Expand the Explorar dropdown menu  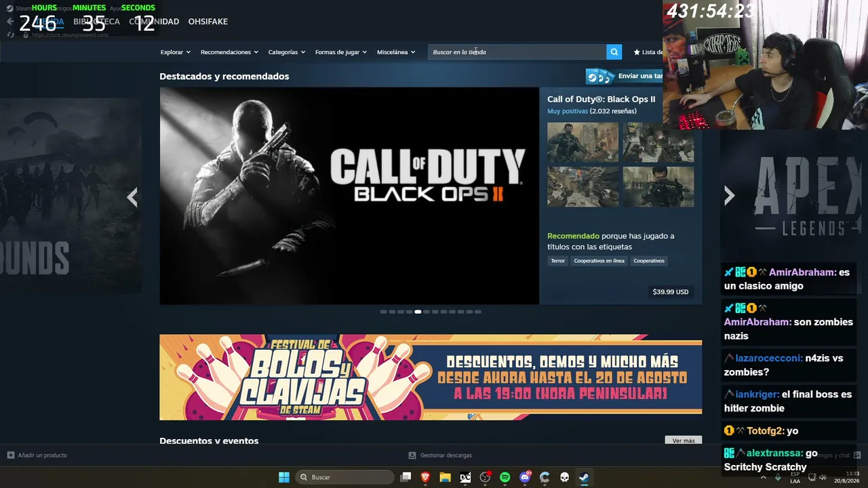click(175, 52)
